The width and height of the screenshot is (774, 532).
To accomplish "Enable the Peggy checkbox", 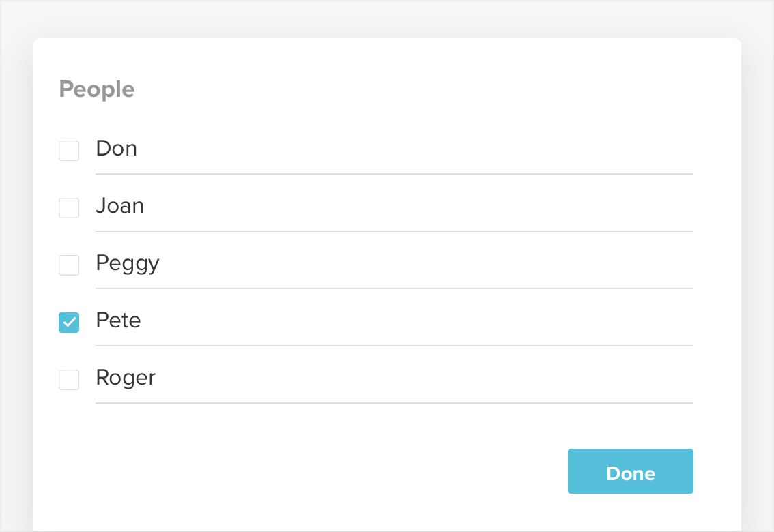I will tap(69, 265).
